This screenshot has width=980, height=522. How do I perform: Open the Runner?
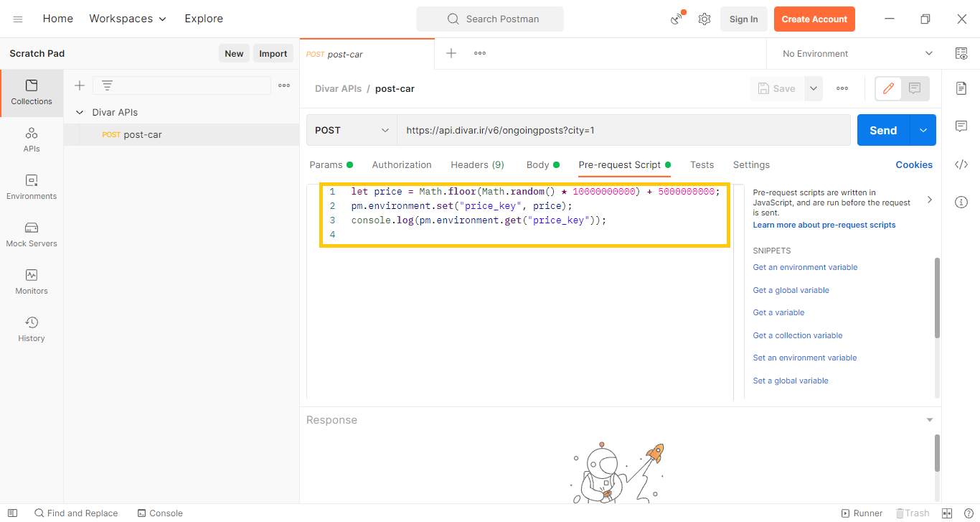coord(862,513)
